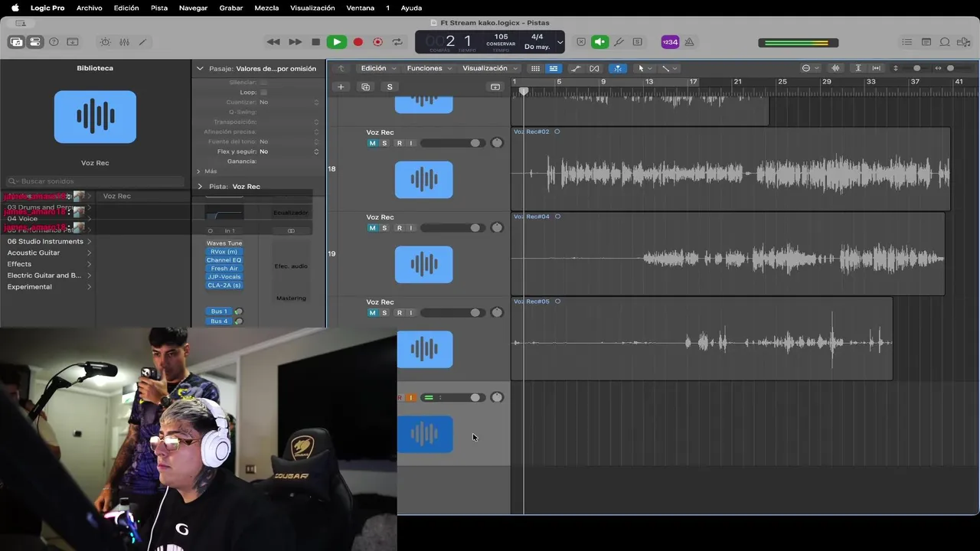Open the Library panel button
Screen dimensions: 980x551
click(x=15, y=42)
